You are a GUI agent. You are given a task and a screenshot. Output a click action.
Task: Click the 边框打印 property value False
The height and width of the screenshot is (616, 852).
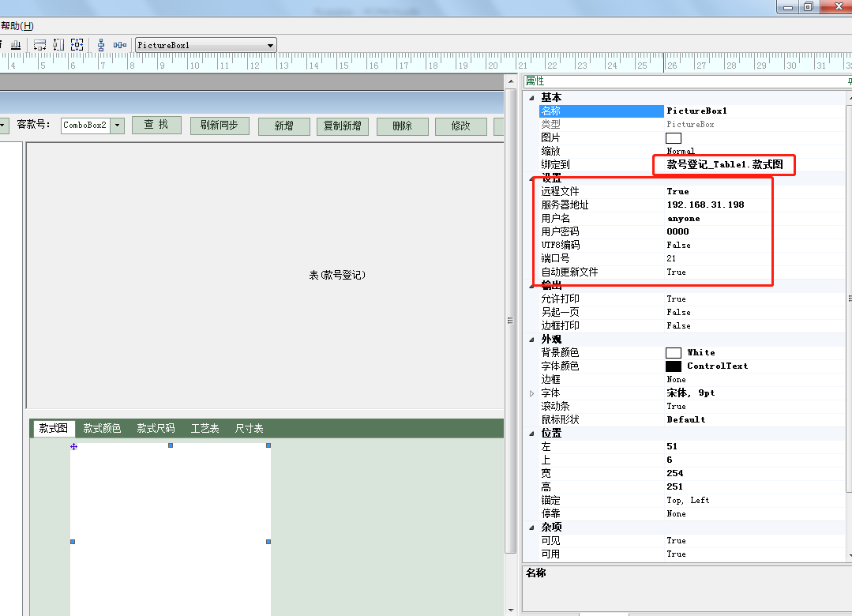pos(678,325)
